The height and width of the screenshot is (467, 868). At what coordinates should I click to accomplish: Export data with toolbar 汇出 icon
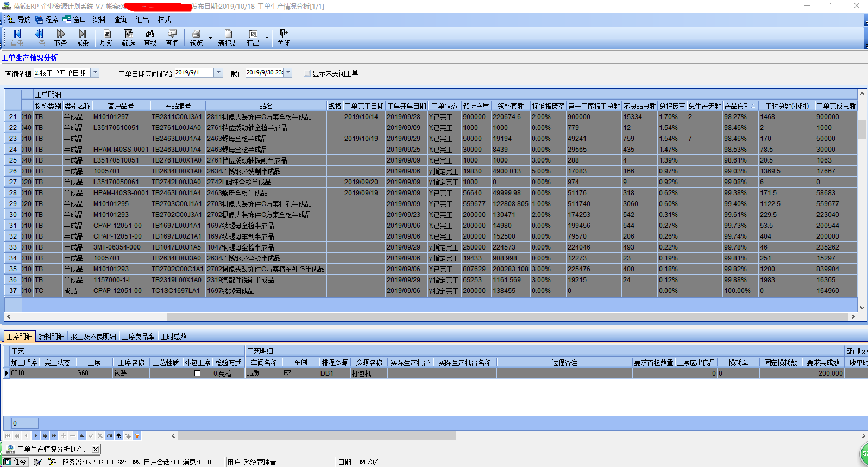tap(253, 38)
